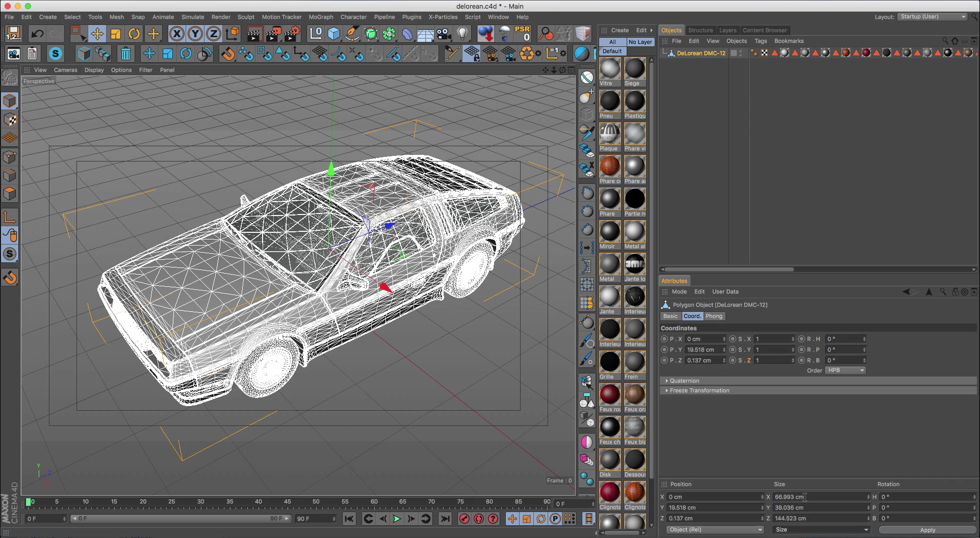Select the Rotate tool
Screen dimensions: 980x538
(134, 34)
